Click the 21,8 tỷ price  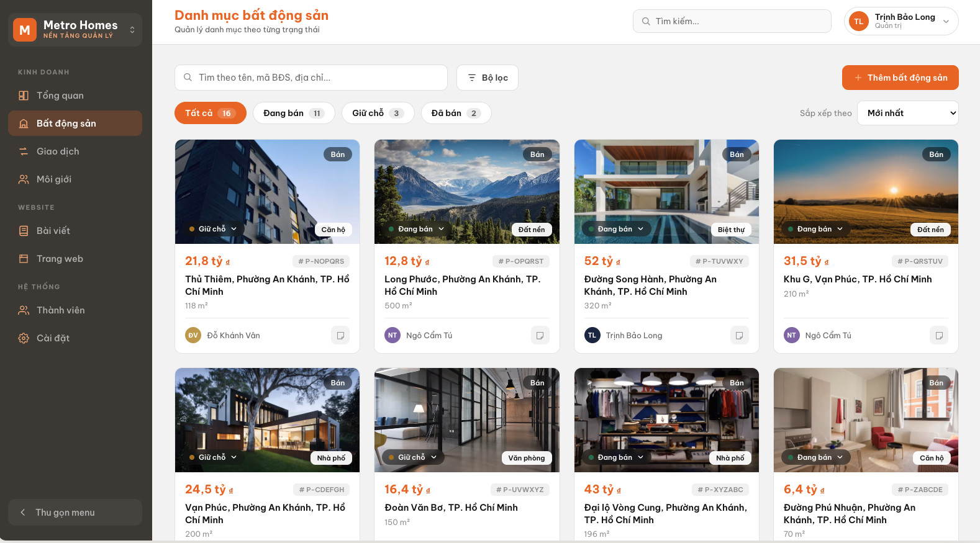pyautogui.click(x=207, y=261)
